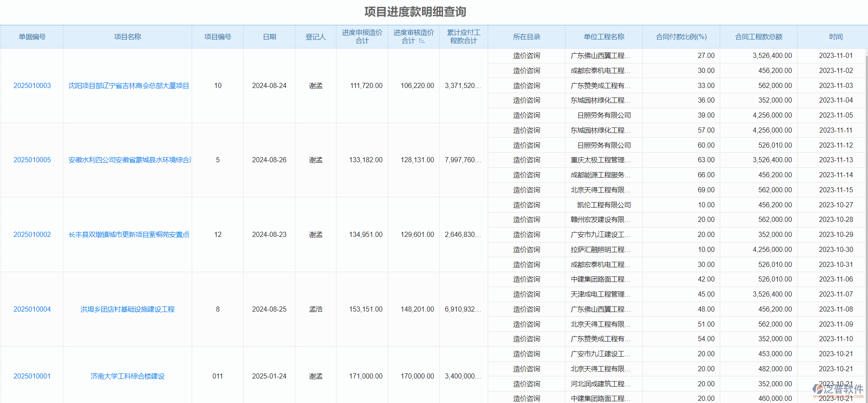Screen dimensions: 868x403
Task: Open the 安徽水利四公司 project link
Action: pyautogui.click(x=129, y=160)
